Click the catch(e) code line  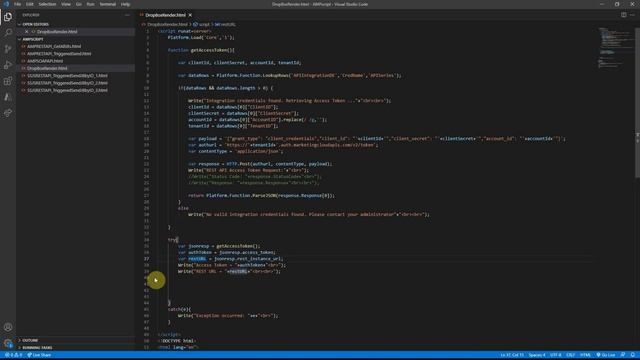click(179, 309)
